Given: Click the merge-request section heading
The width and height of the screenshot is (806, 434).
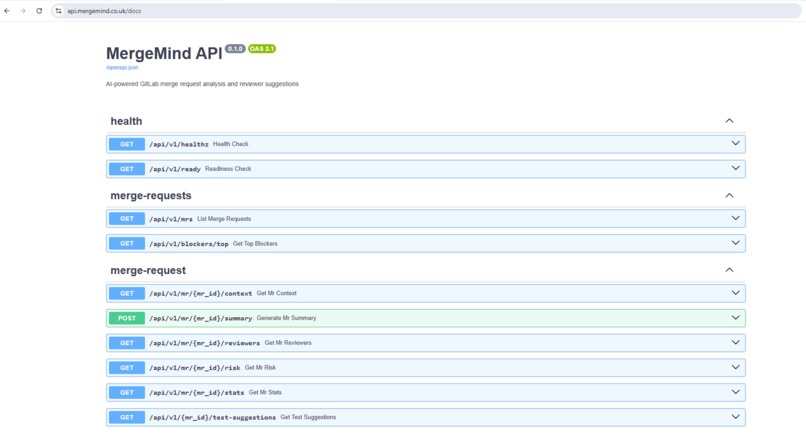Looking at the screenshot, I should coord(148,270).
